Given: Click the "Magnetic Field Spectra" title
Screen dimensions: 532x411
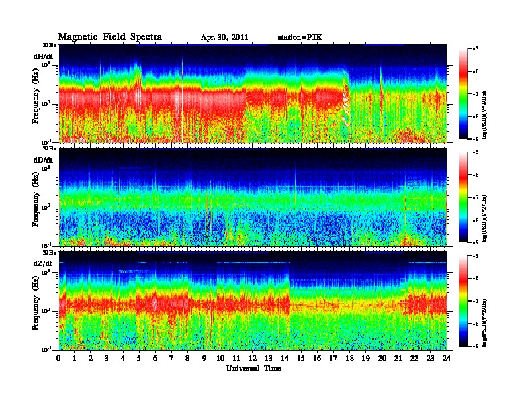Looking at the screenshot, I should coord(110,37).
